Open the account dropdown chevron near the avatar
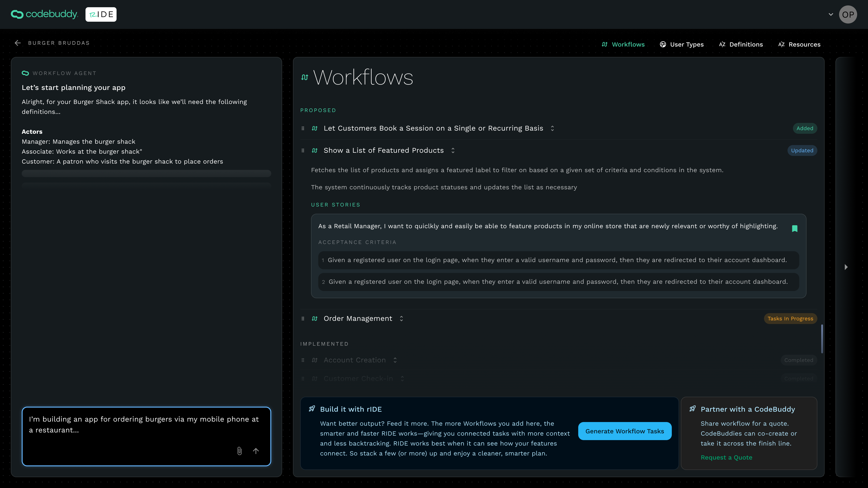The width and height of the screenshot is (868, 488). [831, 14]
